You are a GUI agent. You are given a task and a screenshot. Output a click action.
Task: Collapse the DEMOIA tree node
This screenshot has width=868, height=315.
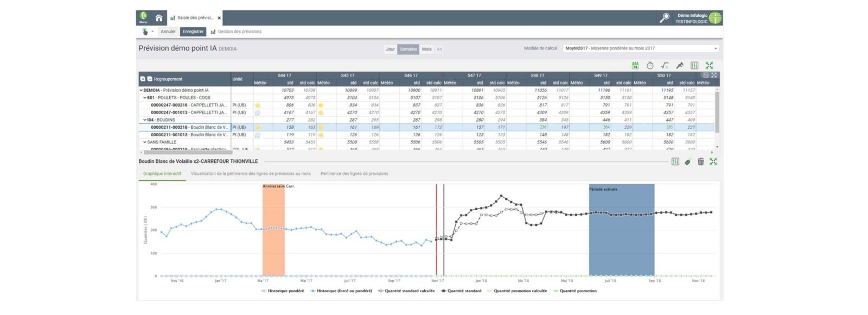coord(142,91)
